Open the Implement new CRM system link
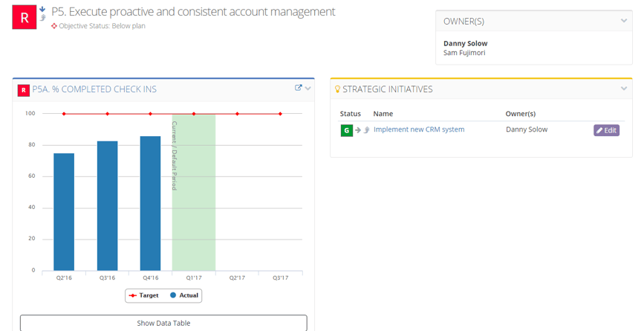 (419, 129)
